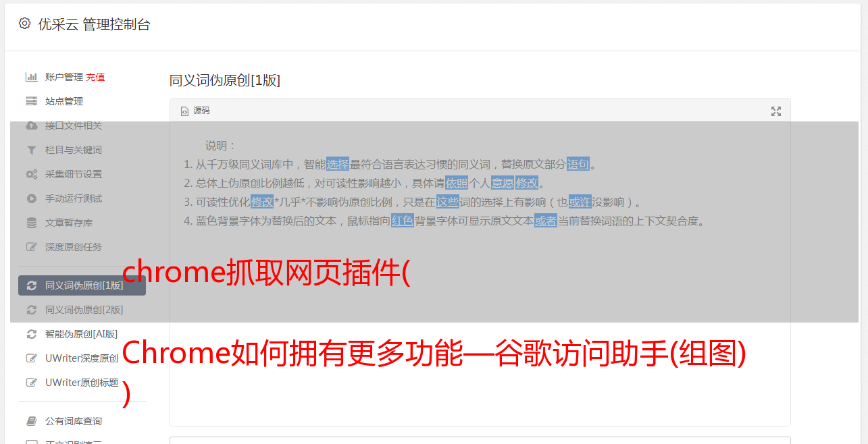Screen dimensions: 868x444
Task: Click the highlighted word 红色 in line four
Action: point(403,221)
